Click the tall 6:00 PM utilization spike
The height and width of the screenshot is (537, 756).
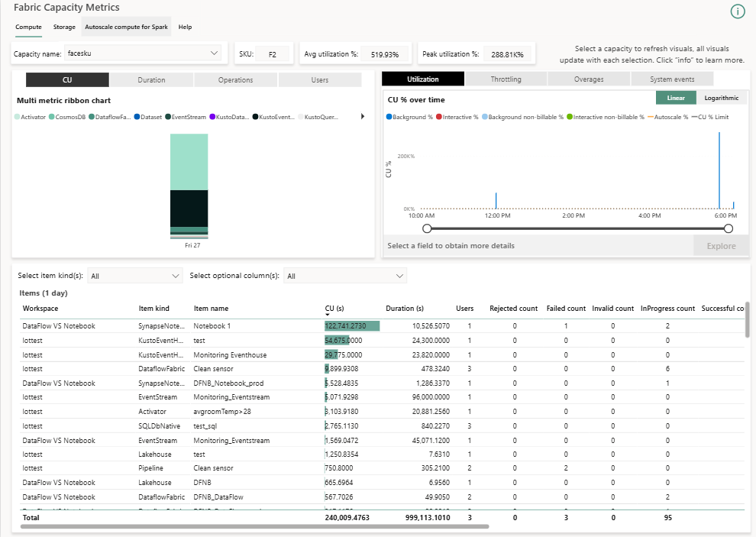[719, 170]
